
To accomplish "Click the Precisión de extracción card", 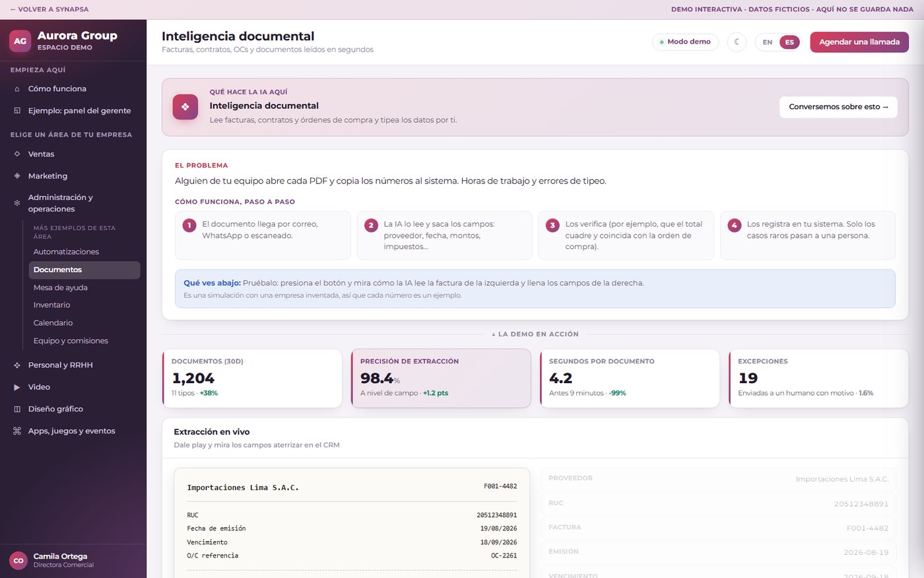I will pos(441,379).
